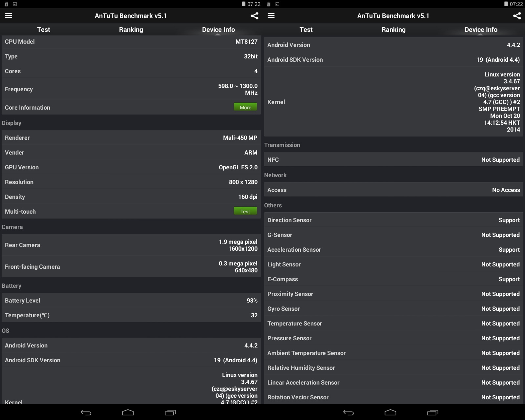This screenshot has height=420, width=525.
Task: Select Android SDK Version row in right screen
Action: point(394,60)
